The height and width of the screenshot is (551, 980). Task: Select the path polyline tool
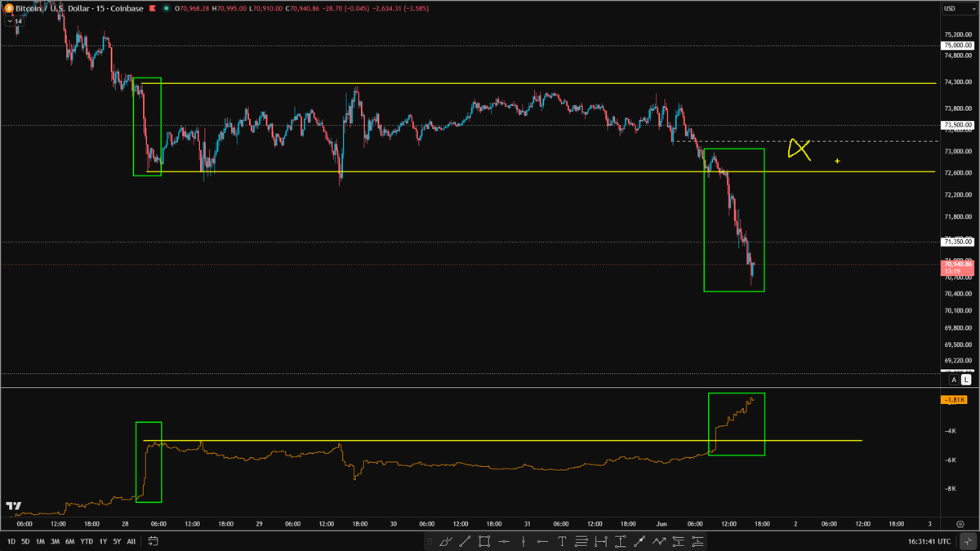[659, 541]
